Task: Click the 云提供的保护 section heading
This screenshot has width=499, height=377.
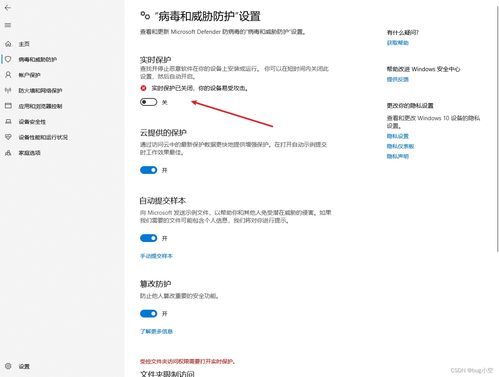Action: pos(163,132)
